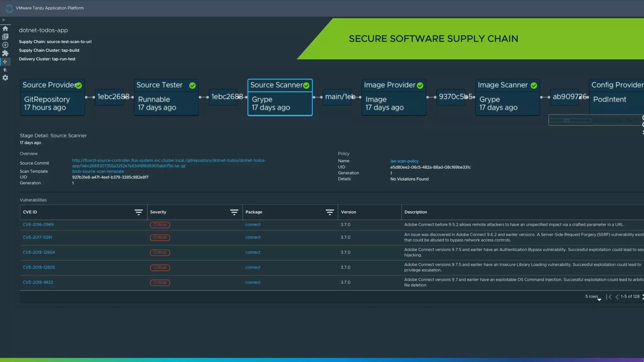Open connect package for CVE-2018-12805
Image resolution: width=644 pixels, height=362 pixels.
click(253, 267)
